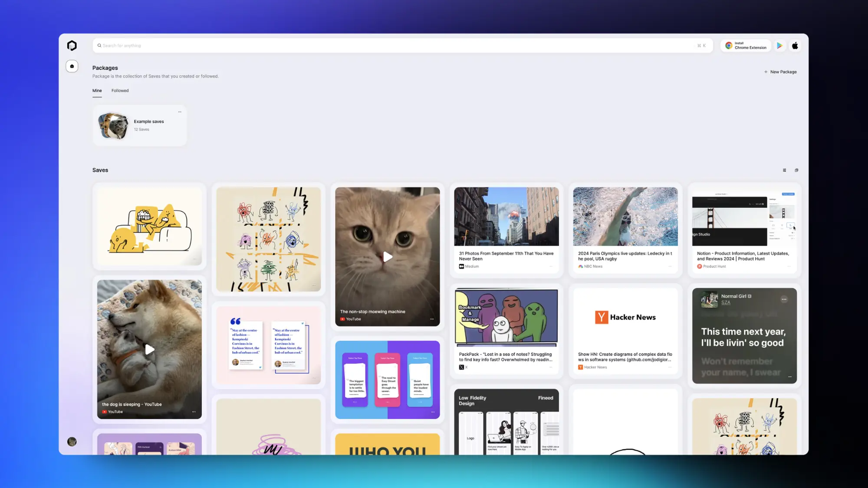Open the Example saves package card
868x488 pixels.
pyautogui.click(x=139, y=125)
